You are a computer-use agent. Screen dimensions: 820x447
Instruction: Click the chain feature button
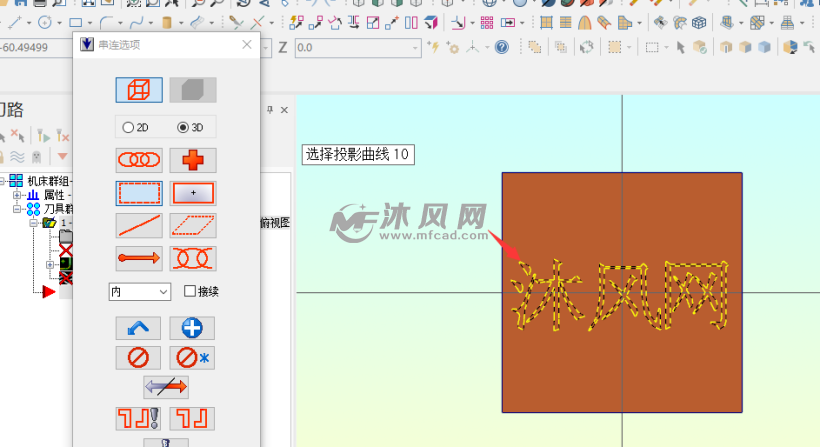(x=192, y=419)
